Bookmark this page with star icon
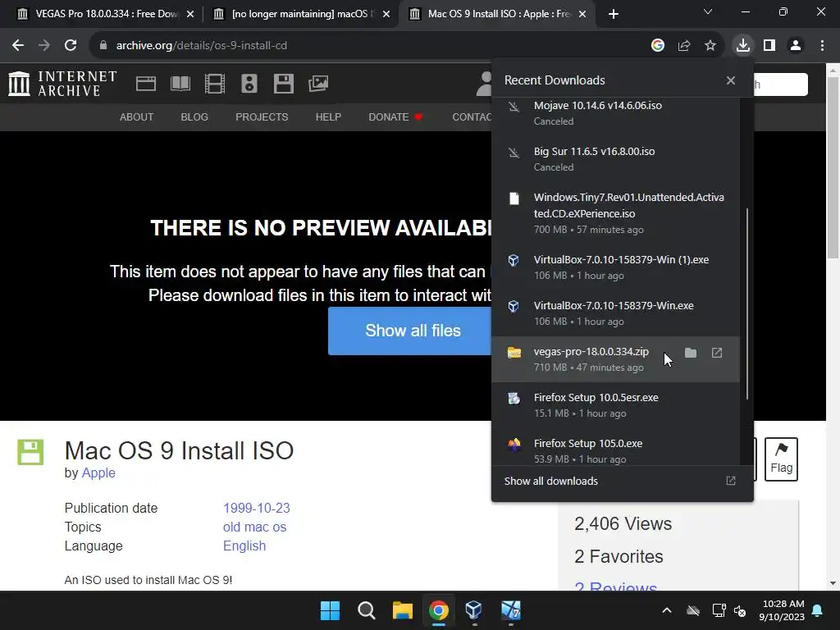The image size is (840, 630). (710, 46)
